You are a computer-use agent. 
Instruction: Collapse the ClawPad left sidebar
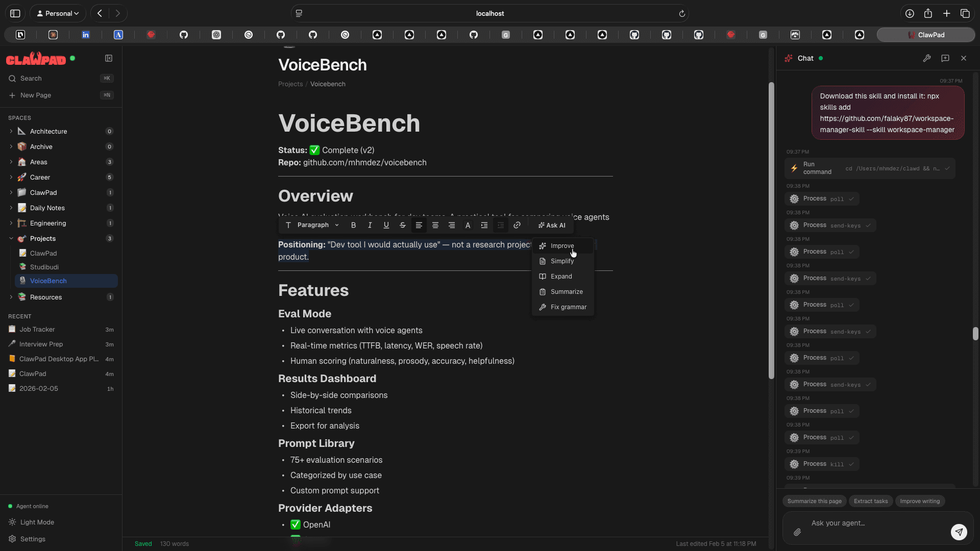108,58
